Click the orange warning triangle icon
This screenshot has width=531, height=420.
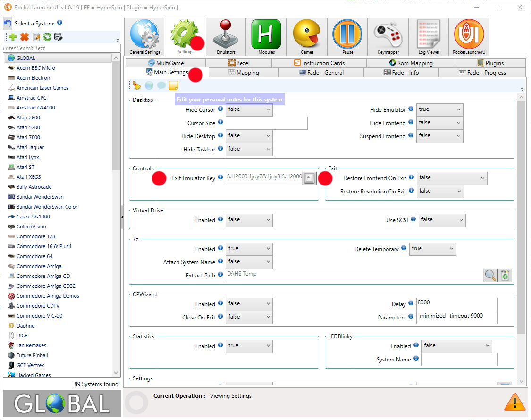coord(514,402)
